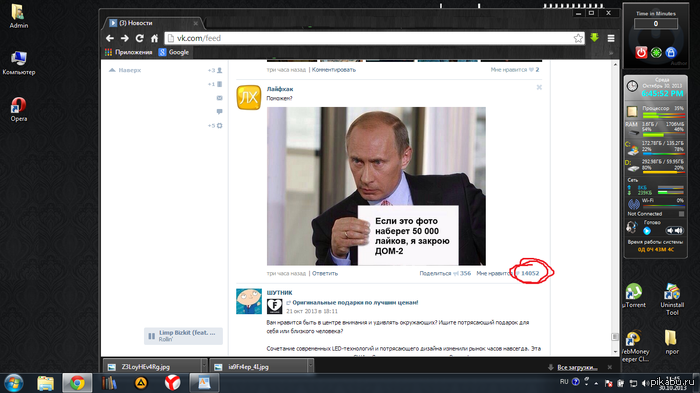Click the vertical scrollbar thumb in Chrome
700x393 pixels.
point(615,337)
